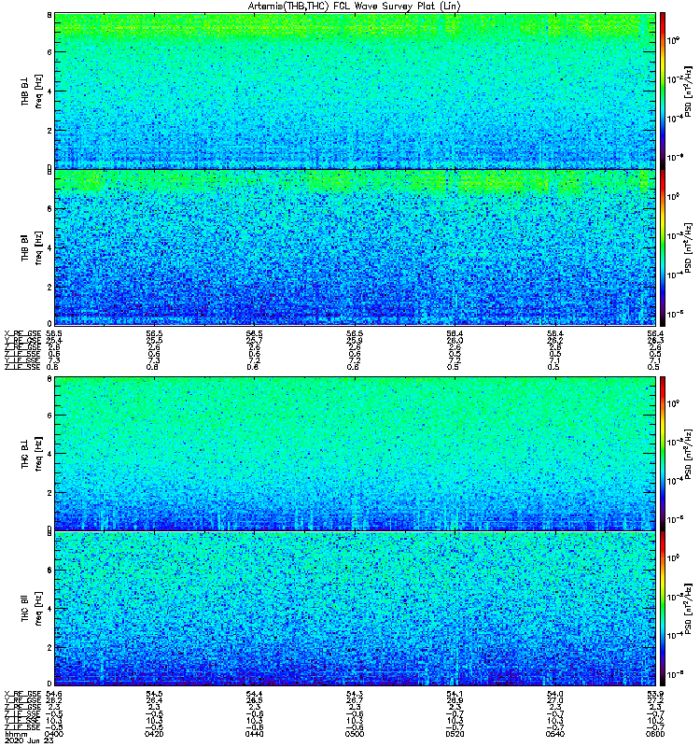Click the color bar beside the THB B‖ panel
Image resolution: width=700 pixels, height=747 pixels.
(663, 247)
